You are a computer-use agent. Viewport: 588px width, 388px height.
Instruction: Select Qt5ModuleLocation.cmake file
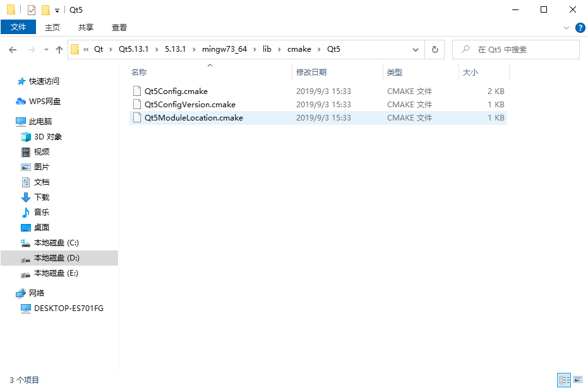point(318,117)
